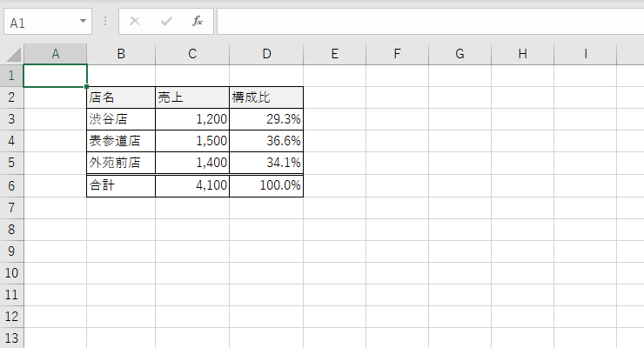644x348 pixels.
Task: Select the 構成比 header cell
Action: pyautogui.click(x=266, y=97)
